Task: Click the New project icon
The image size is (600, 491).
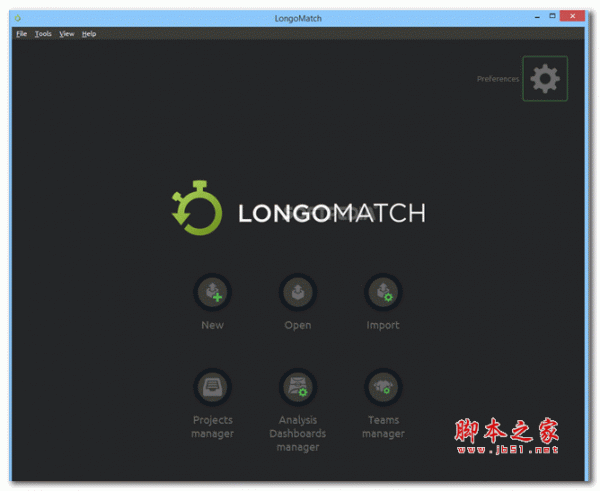Action: pos(212,292)
